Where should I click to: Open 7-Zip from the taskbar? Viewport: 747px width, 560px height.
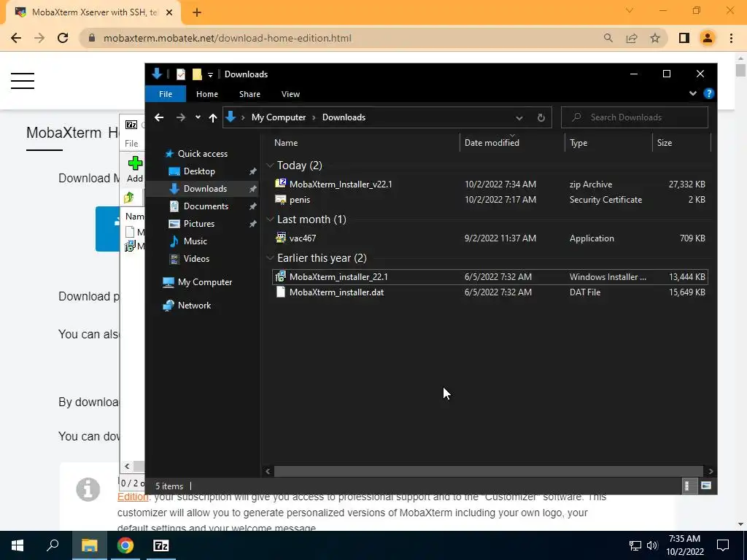[x=161, y=545]
